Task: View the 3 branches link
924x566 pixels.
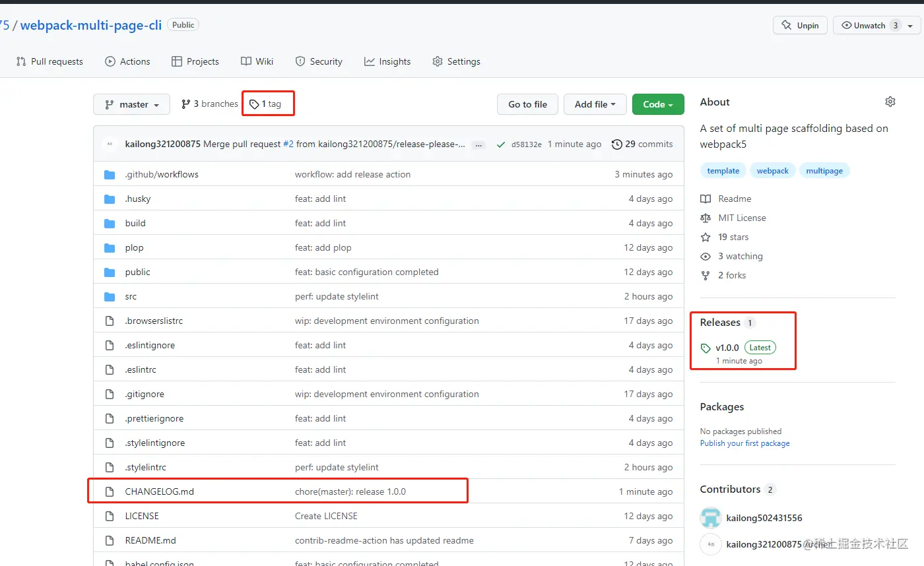Action: 210,104
